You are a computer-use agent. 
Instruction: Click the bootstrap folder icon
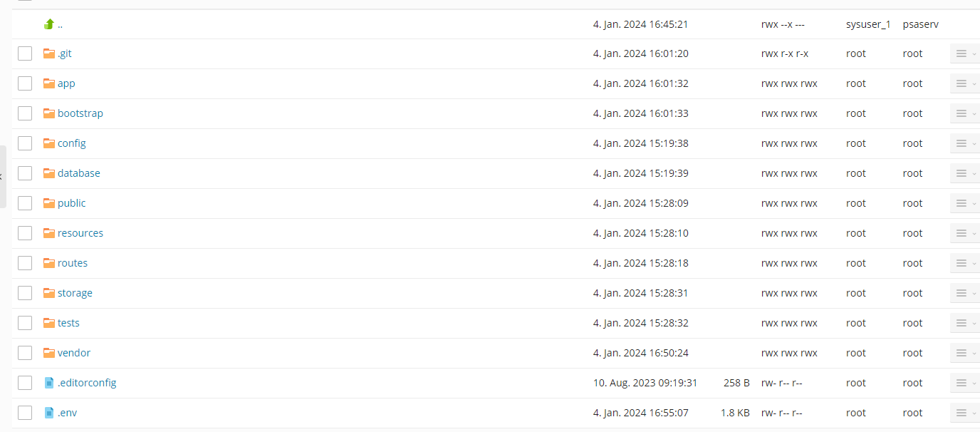point(49,113)
